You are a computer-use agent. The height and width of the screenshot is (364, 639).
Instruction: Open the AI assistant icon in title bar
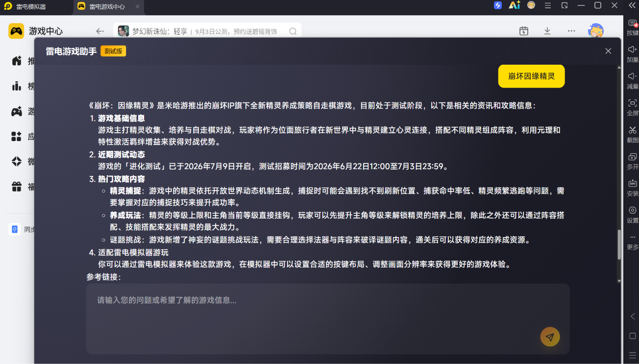point(514,5)
